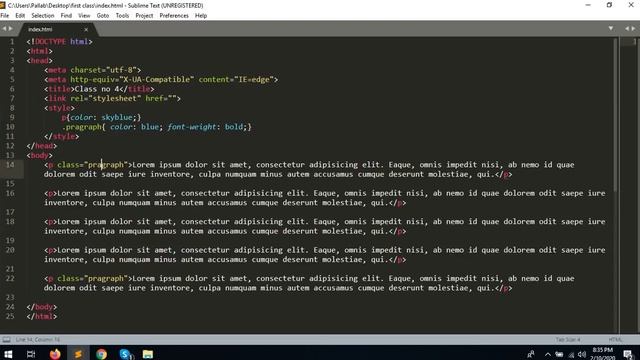640x360 pixels.
Task: Launch Firefox from the taskbar
Action: coord(55,354)
